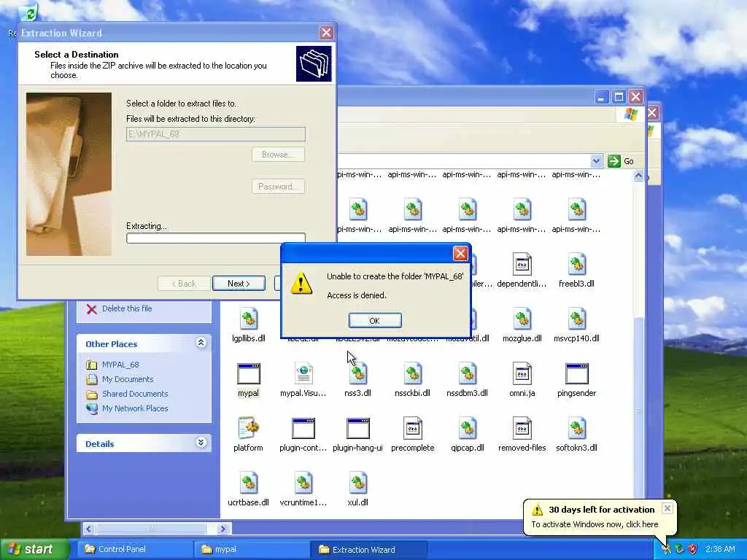Open My Documents in Other Places

tap(128, 379)
